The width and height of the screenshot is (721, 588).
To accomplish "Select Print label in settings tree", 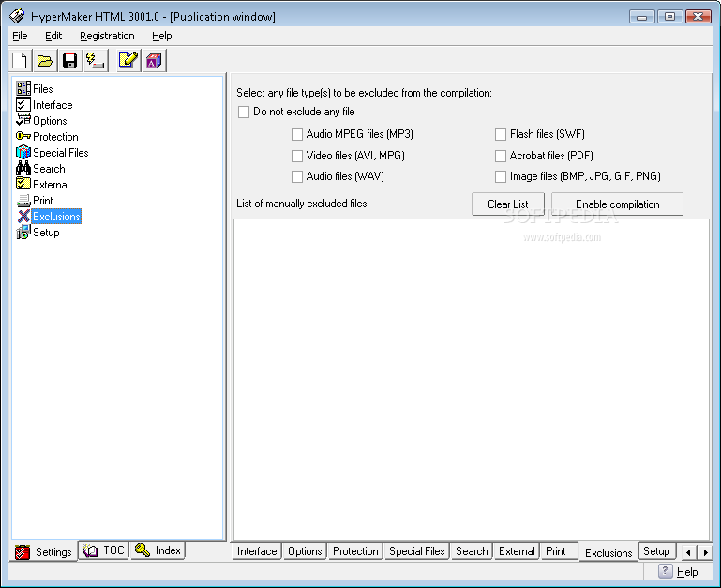I will [x=43, y=201].
